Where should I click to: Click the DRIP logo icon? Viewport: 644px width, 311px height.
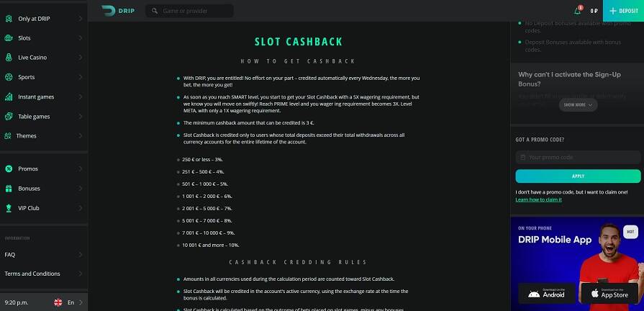[109, 11]
